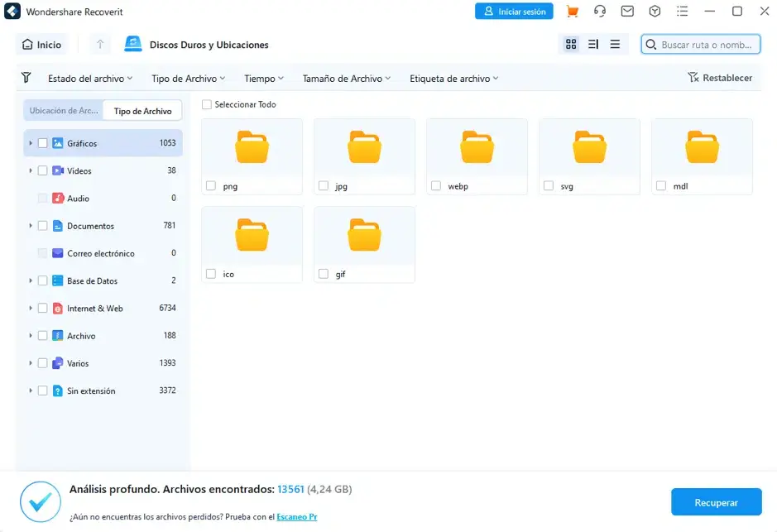
Task: Check the Archivo category checkbox
Action: [x=43, y=336]
